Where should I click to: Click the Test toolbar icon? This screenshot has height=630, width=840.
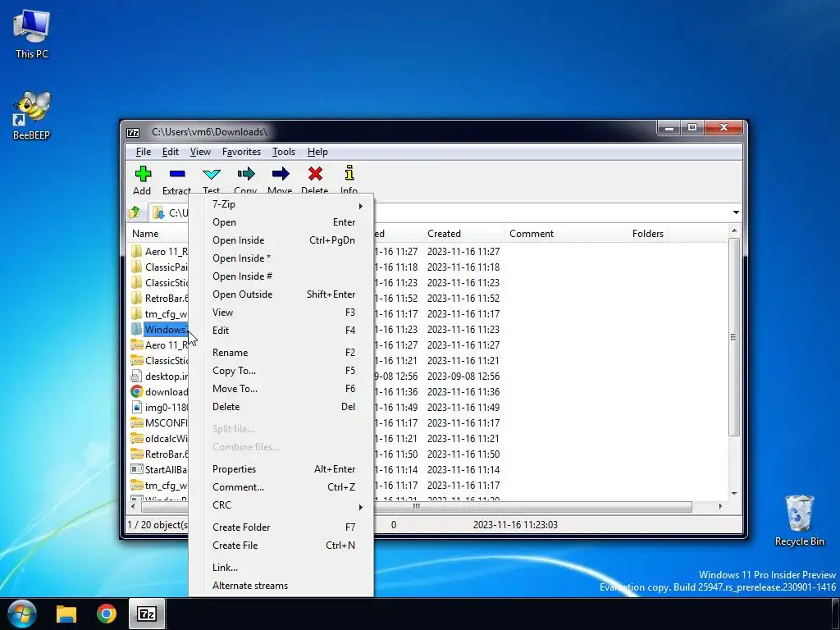pos(212,174)
